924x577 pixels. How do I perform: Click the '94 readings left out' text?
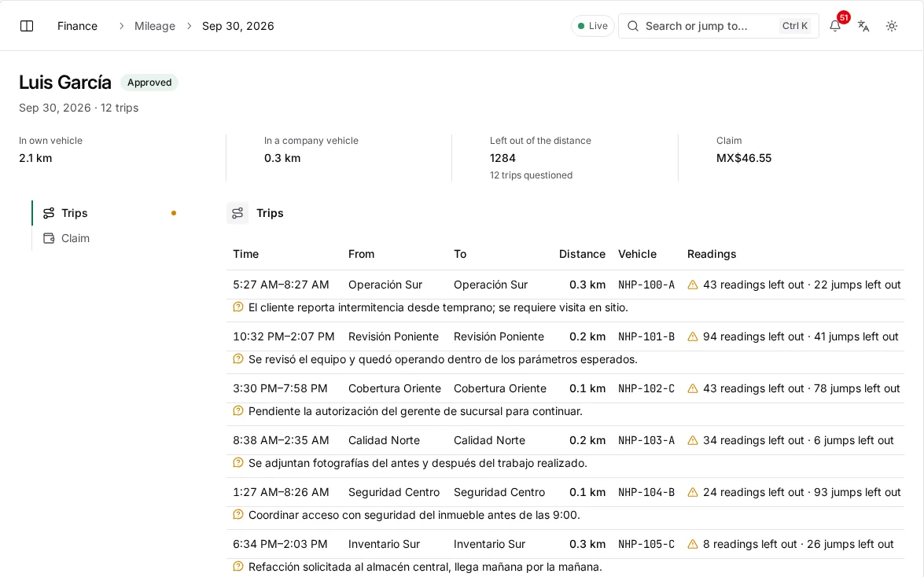[753, 336]
